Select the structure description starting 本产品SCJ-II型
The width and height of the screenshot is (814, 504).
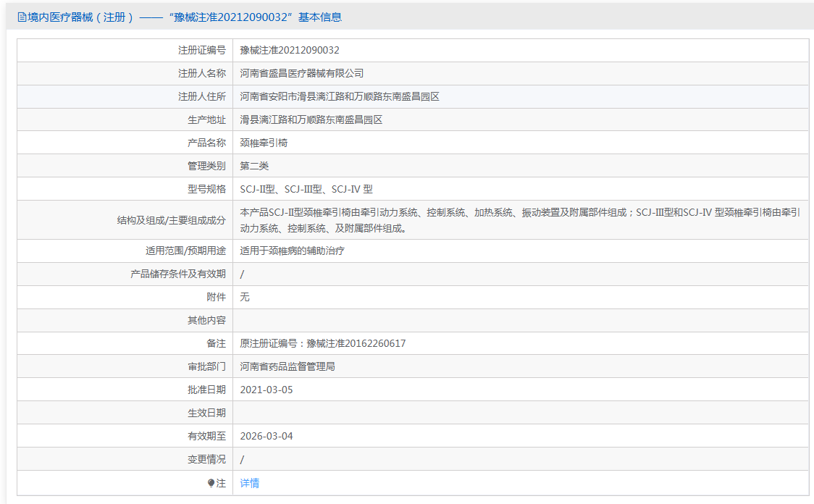coord(520,220)
